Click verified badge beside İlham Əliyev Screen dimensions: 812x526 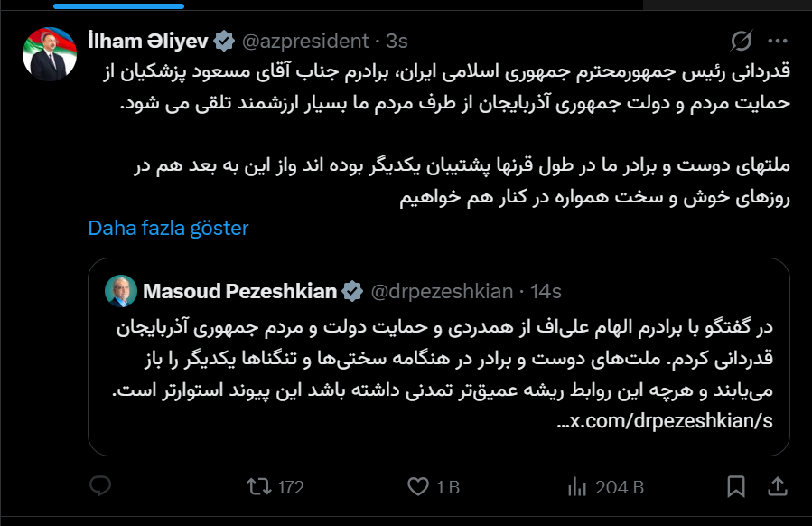225,41
